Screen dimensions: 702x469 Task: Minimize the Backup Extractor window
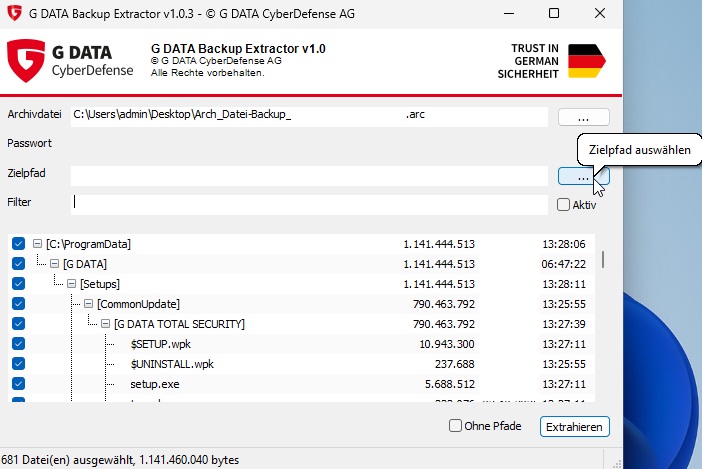pyautogui.click(x=509, y=13)
